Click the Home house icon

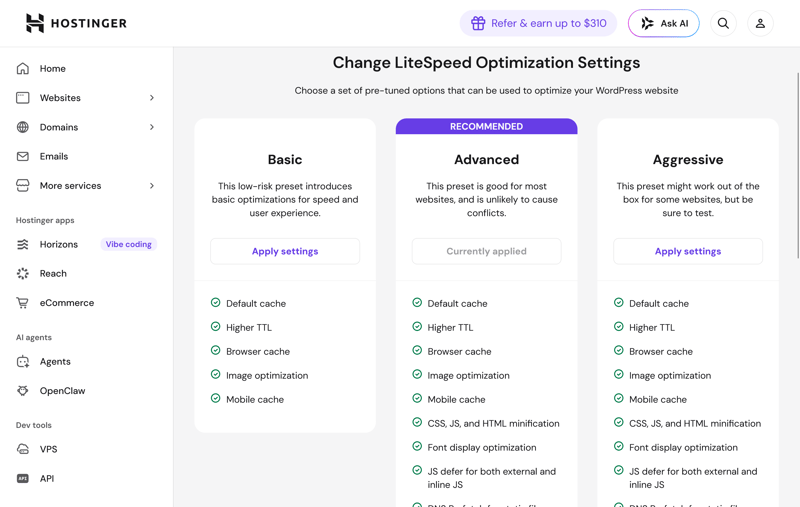(22, 68)
